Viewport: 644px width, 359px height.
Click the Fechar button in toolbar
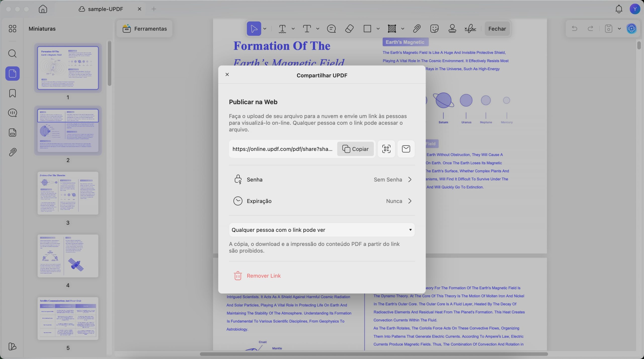pyautogui.click(x=497, y=29)
